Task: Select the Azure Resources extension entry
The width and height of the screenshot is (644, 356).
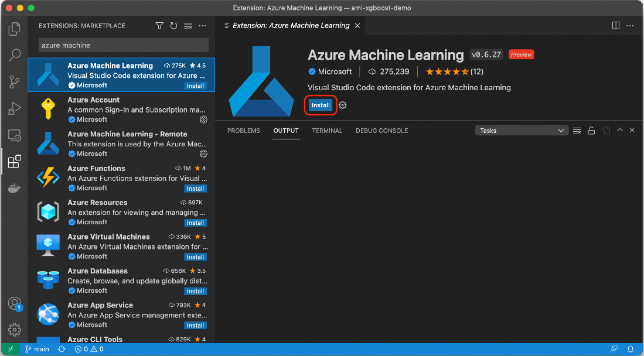Action: pos(121,213)
